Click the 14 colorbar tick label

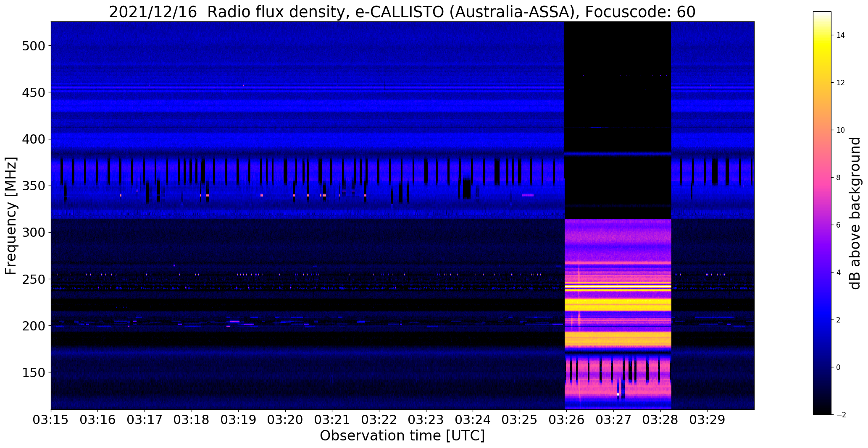(841, 35)
